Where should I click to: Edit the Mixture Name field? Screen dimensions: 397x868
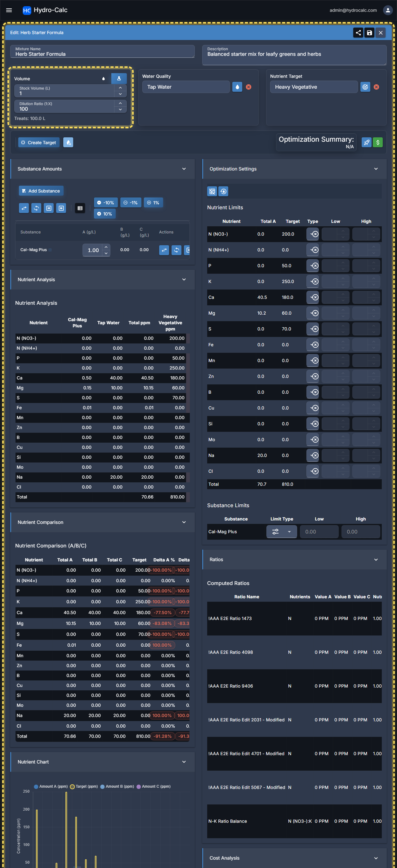tap(102, 51)
